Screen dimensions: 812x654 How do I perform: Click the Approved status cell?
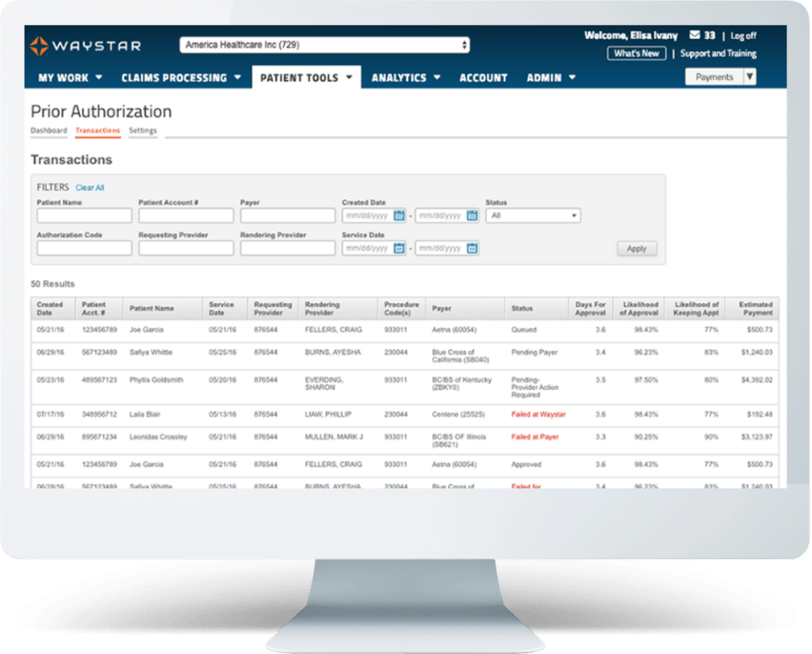pyautogui.click(x=527, y=465)
